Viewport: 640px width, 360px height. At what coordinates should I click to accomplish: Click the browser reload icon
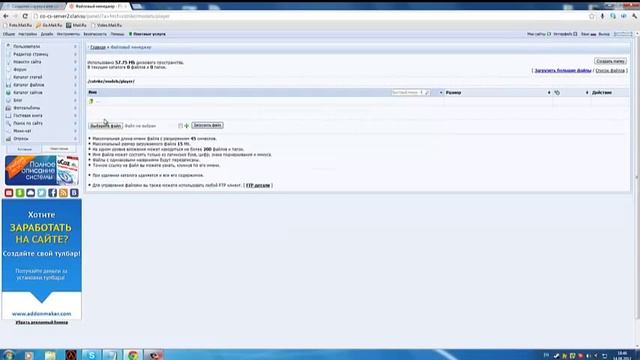point(25,16)
